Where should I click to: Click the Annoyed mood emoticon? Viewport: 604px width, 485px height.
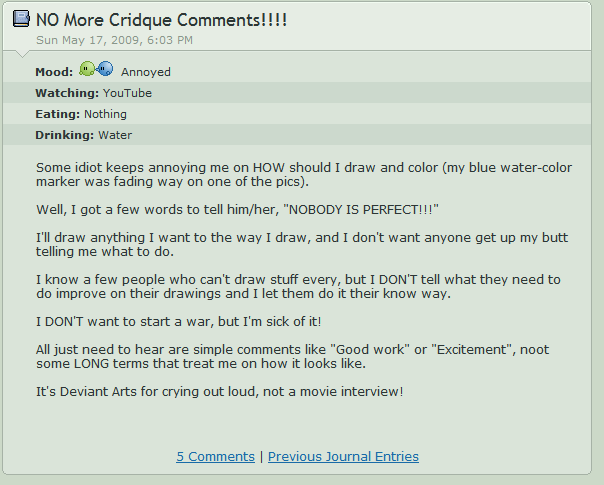tap(96, 70)
